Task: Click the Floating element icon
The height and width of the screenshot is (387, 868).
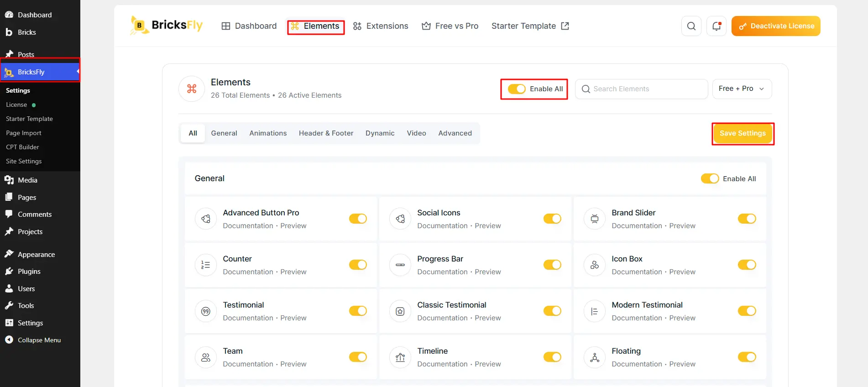Action: [x=595, y=357]
